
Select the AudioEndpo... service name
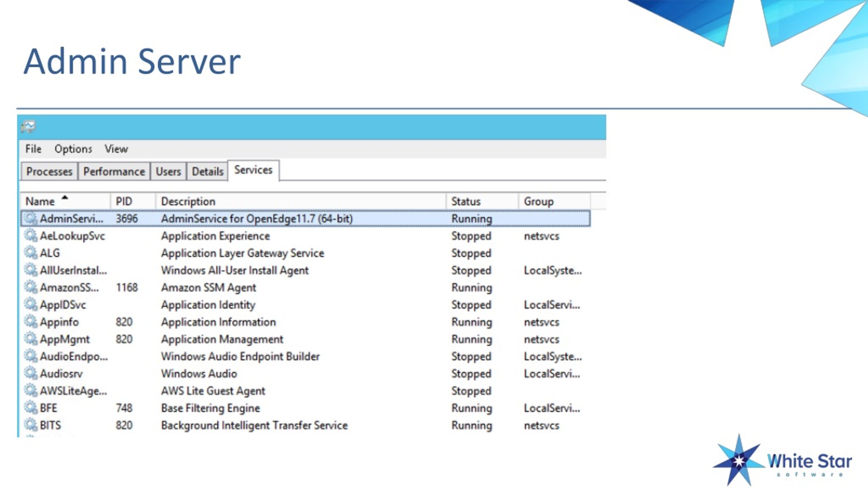(74, 357)
